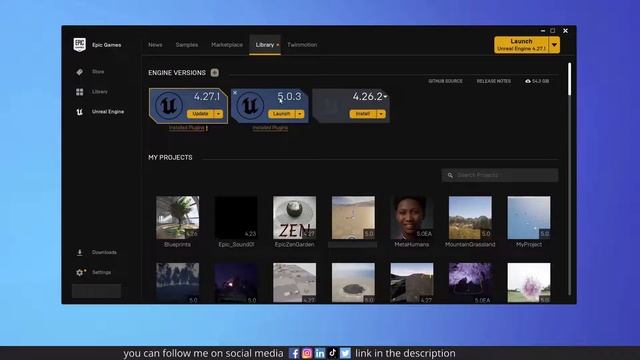Open the Instagram icon in the banner
Image resolution: width=640 pixels, height=360 pixels.
coord(307,353)
